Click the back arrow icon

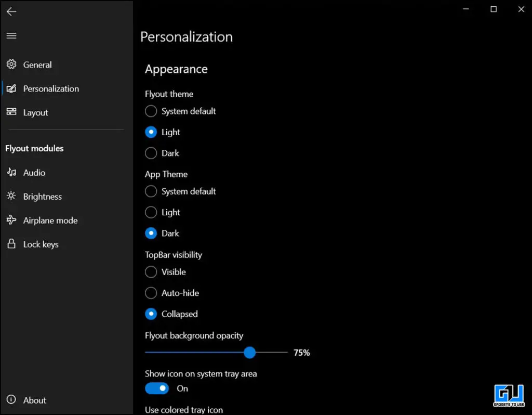(x=11, y=11)
